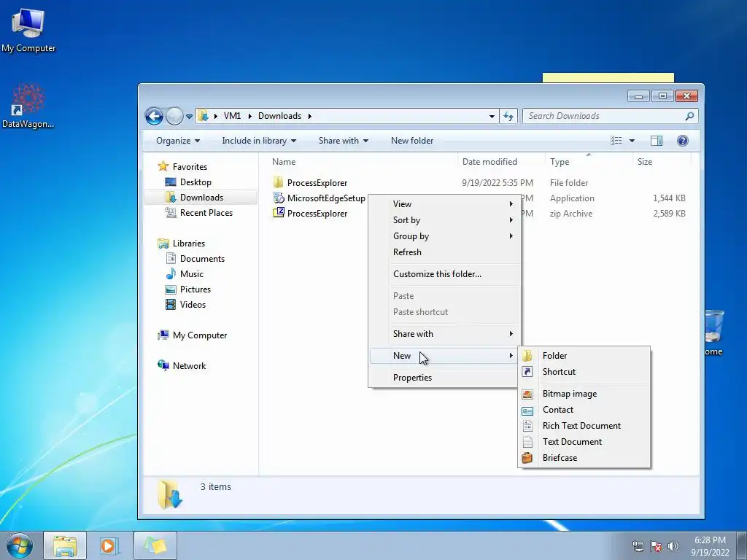Click the Forward navigation arrow
The height and width of the screenshot is (560, 747).
pos(174,116)
